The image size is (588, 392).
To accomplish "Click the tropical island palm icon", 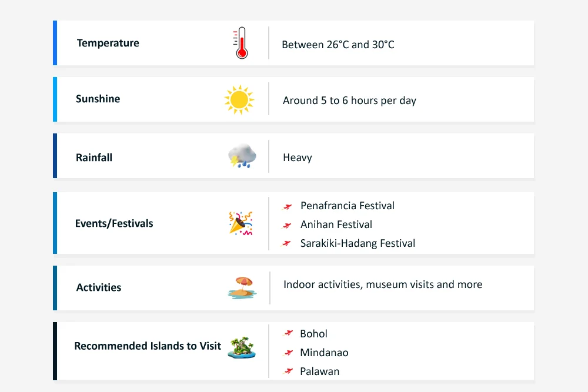I will (x=242, y=347).
